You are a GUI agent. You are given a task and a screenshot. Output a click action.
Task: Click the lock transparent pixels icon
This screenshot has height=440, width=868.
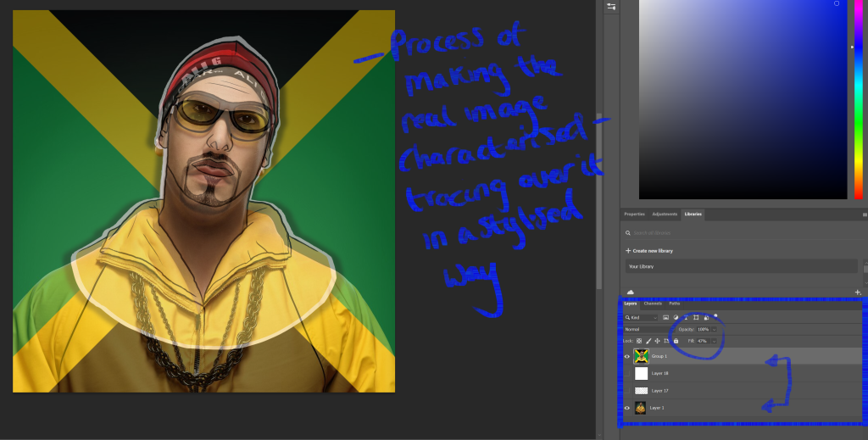pyautogui.click(x=640, y=341)
